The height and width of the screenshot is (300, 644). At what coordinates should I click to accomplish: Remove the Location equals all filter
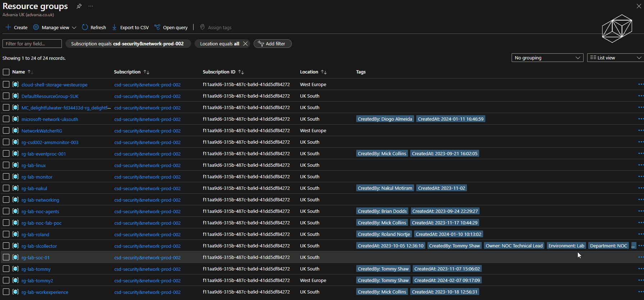pyautogui.click(x=245, y=44)
